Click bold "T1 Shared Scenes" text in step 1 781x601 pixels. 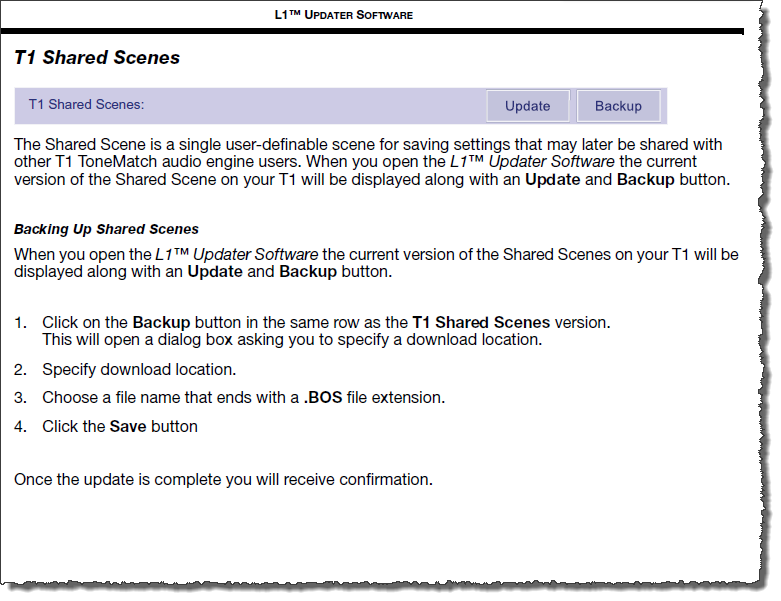[480, 323]
